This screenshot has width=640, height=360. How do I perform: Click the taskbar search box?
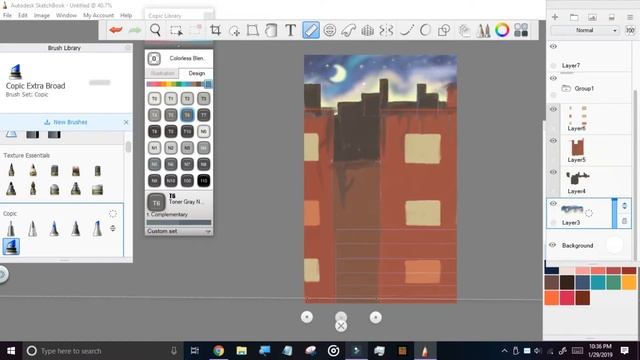tap(102, 351)
